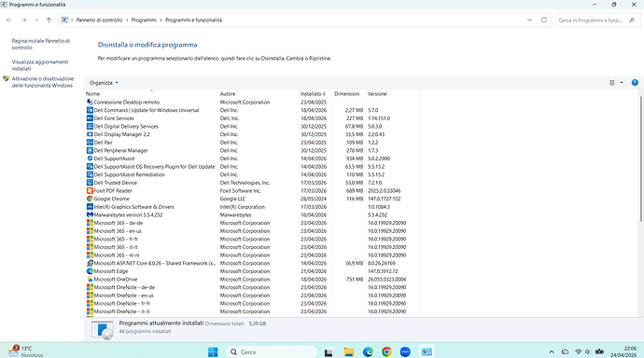
Task: Select Dell Command Update icon
Action: click(x=90, y=110)
